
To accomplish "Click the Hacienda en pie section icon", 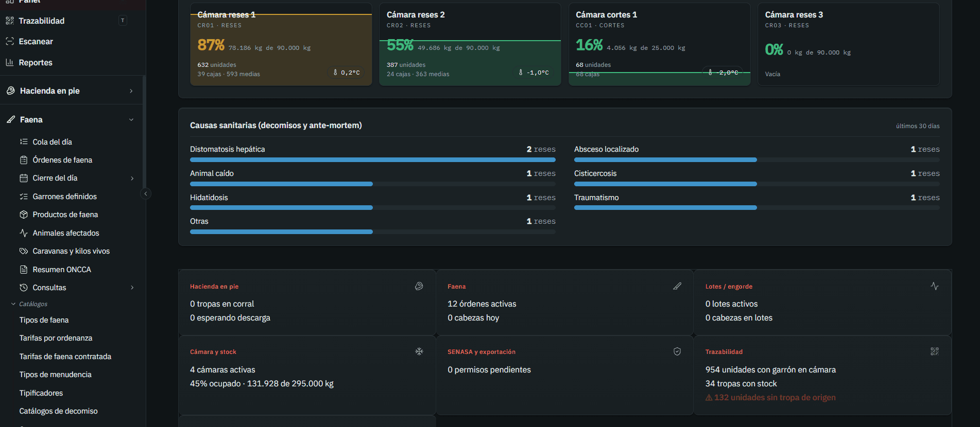I will coord(11,91).
